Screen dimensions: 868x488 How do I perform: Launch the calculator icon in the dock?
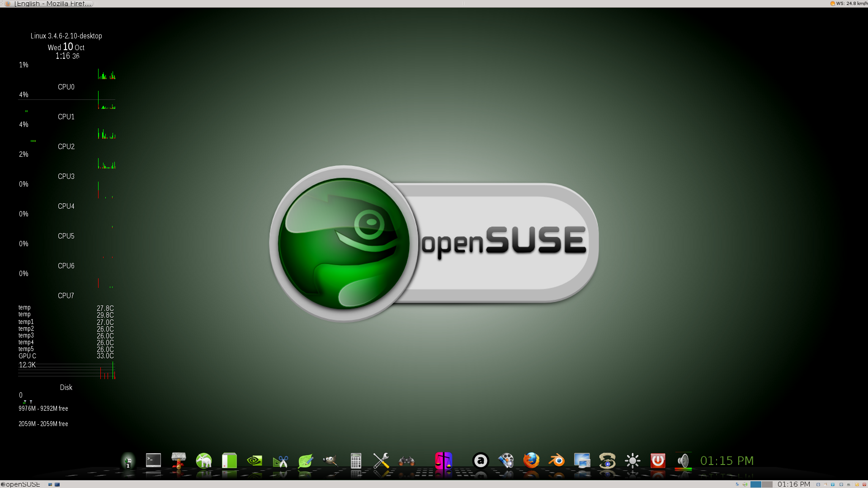tap(356, 460)
